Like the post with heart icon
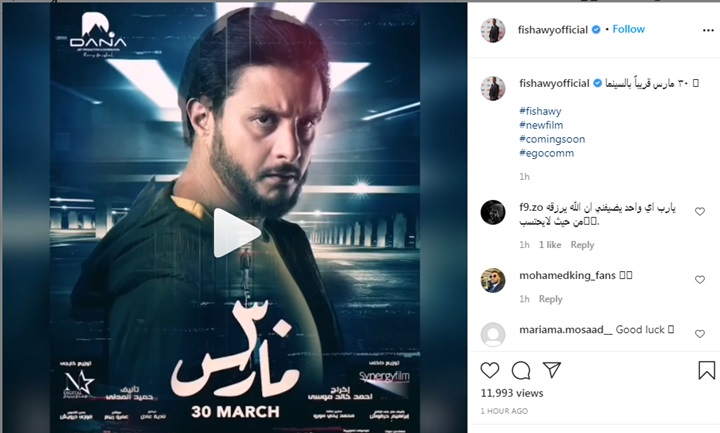 pyautogui.click(x=490, y=370)
